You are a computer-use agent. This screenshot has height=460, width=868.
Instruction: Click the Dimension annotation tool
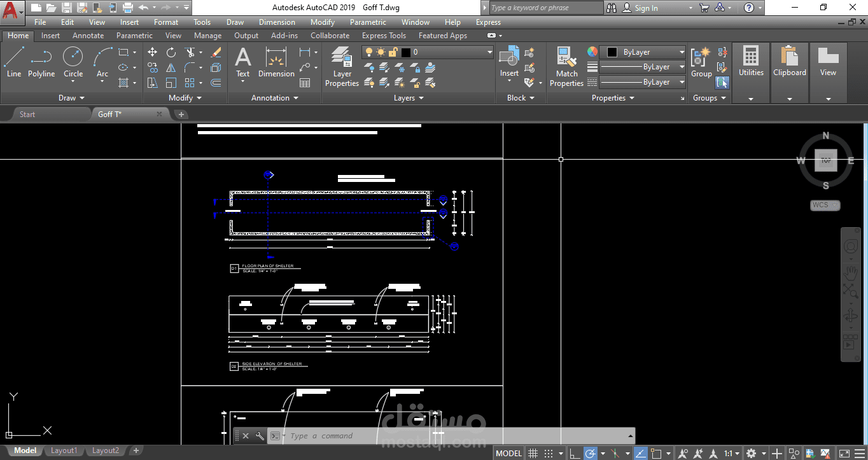click(x=276, y=62)
